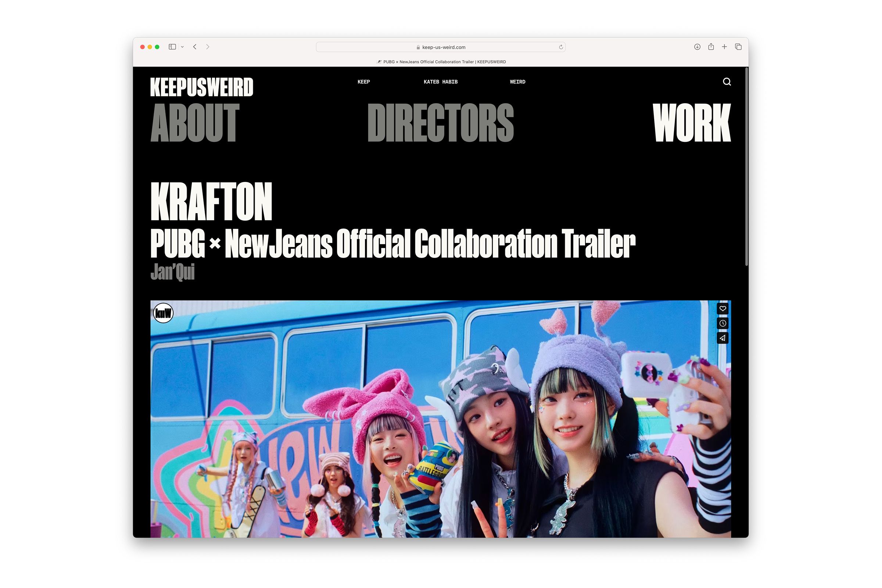
Task: Toggle Safari sidebar icon
Action: click(172, 47)
